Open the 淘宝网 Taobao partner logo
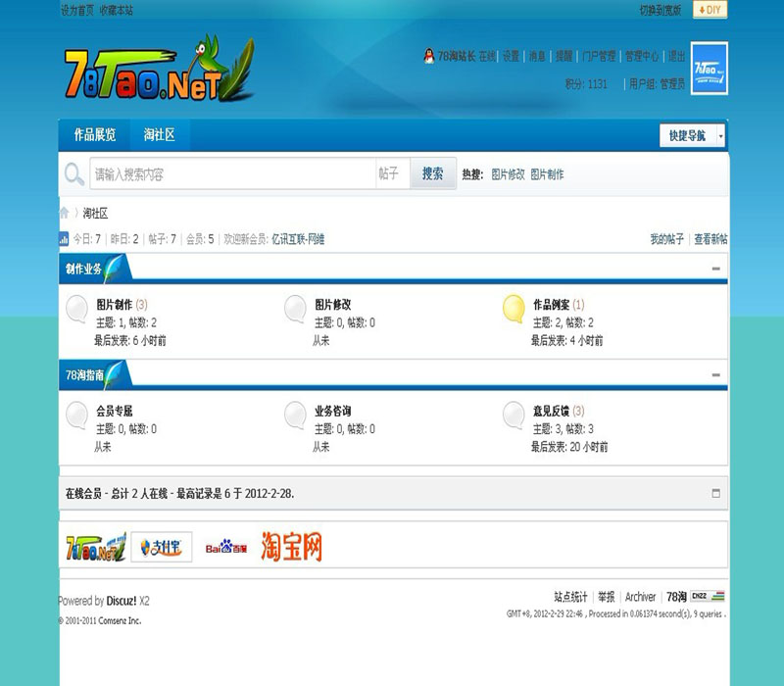Screen dimensions: 784x686 tap(291, 547)
